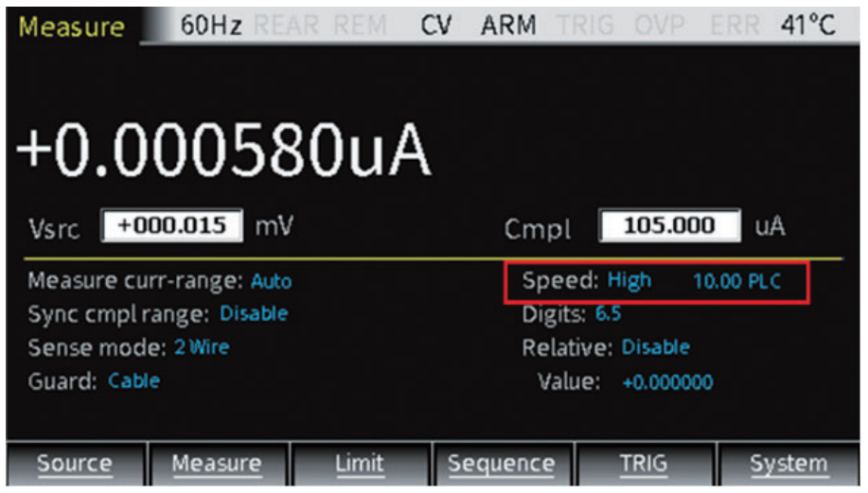Open the Sequence softkey menu
Screen dimensions: 868x493
pyautogui.click(x=502, y=463)
